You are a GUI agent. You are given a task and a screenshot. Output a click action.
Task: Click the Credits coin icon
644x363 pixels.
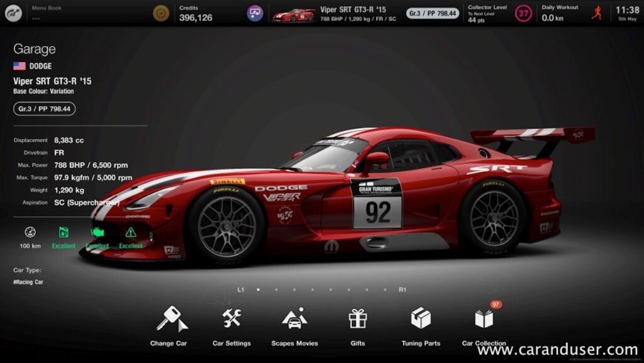pyautogui.click(x=162, y=13)
